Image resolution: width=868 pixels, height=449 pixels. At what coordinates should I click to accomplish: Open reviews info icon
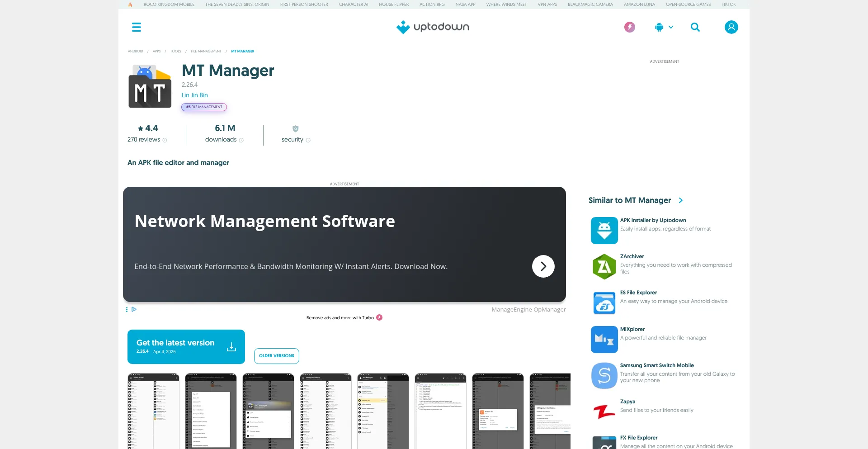click(165, 140)
